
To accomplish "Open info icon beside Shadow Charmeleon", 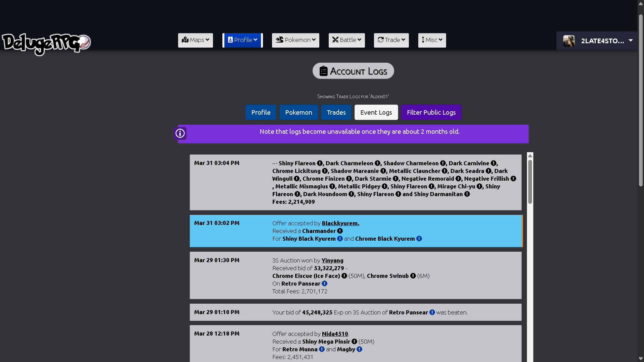I will point(443,163).
